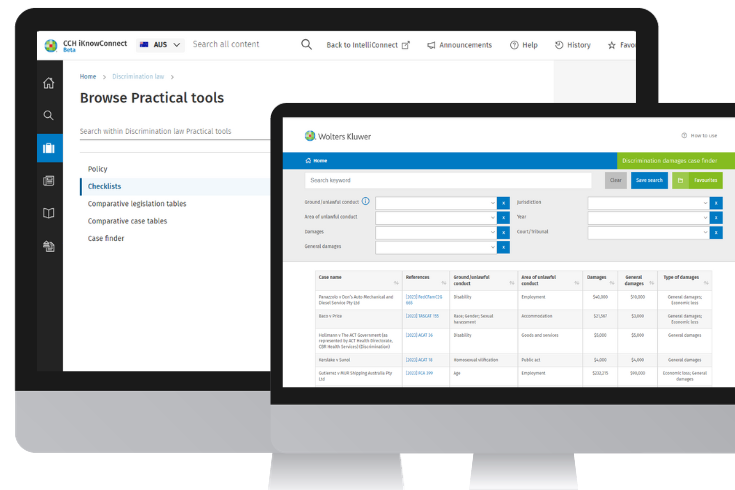Expand the Ground/unlawful conduct dropdown
This screenshot has width=735, height=490.
436,203
